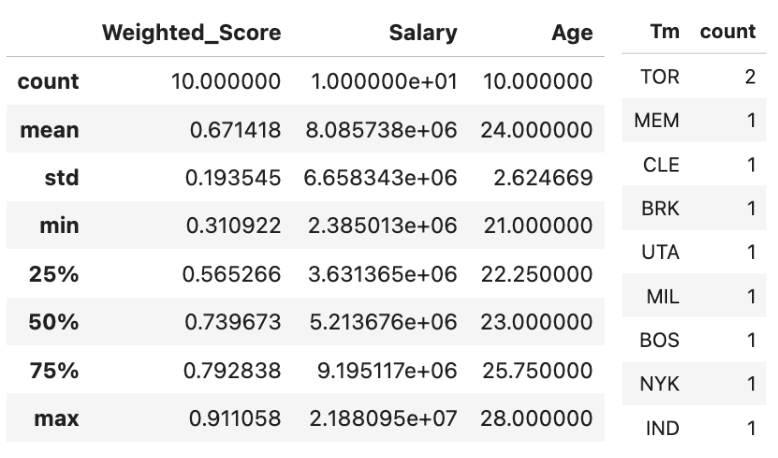Click the TOR team cell
The image size is (778, 458).
pyautogui.click(x=659, y=77)
